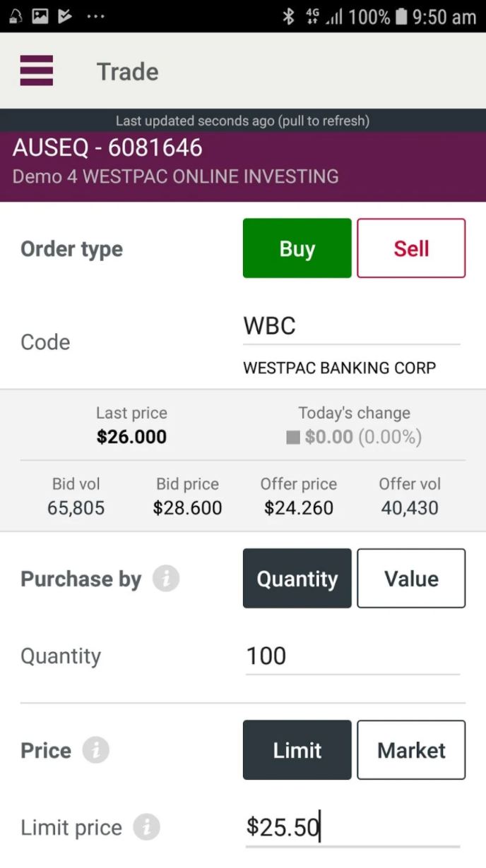Tap the Last updated refresh bar
Screen dimensions: 486x868
tap(243, 121)
